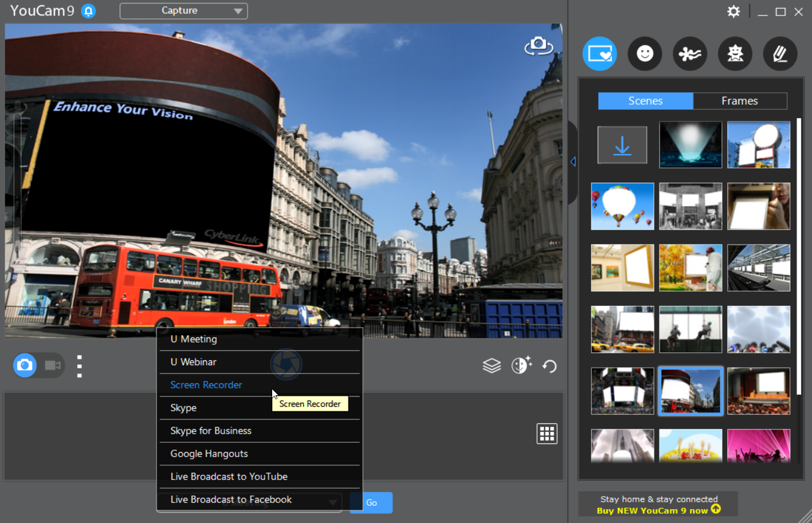This screenshot has height=523, width=812.
Task: Select the red bus London scene thumbnail
Action: [x=691, y=391]
